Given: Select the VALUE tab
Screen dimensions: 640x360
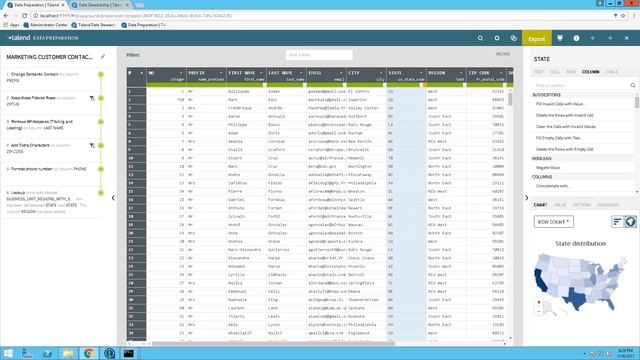Looking at the screenshot, I should pos(560,205).
